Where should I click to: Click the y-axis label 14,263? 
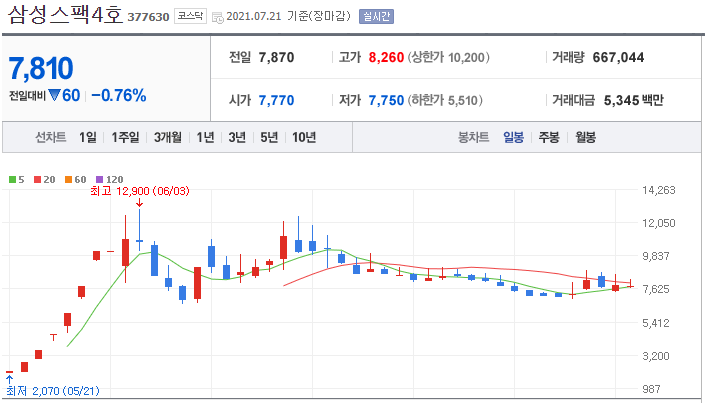click(x=659, y=190)
